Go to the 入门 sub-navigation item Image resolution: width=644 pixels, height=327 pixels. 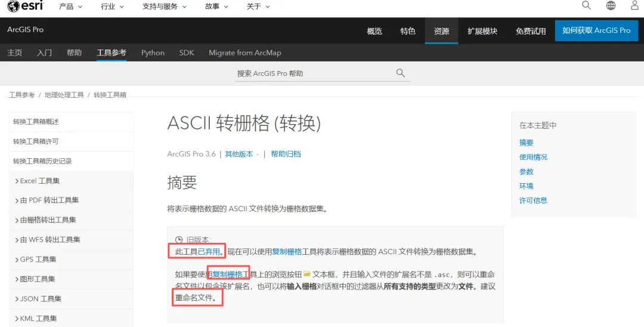tap(44, 53)
